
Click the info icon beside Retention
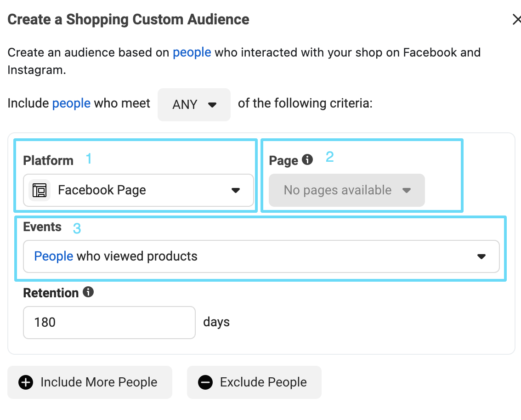tap(88, 292)
